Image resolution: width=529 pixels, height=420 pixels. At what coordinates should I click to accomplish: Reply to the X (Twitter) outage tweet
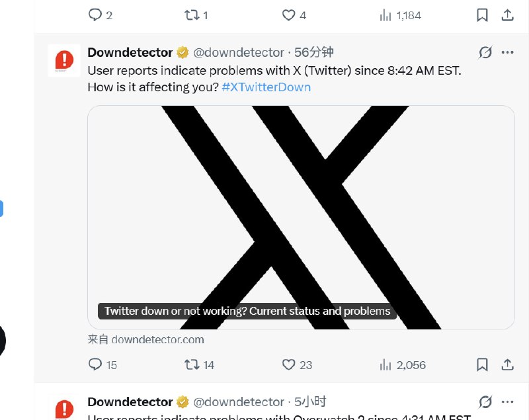tap(95, 364)
